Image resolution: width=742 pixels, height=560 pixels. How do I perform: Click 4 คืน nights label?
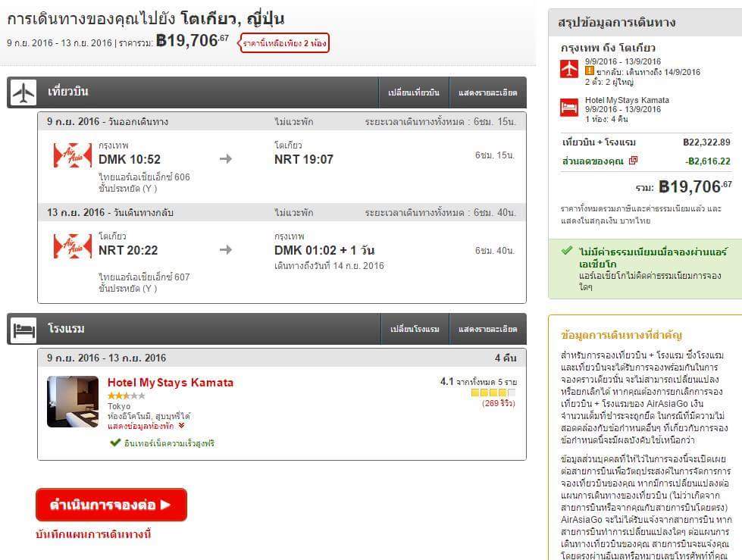pos(506,358)
